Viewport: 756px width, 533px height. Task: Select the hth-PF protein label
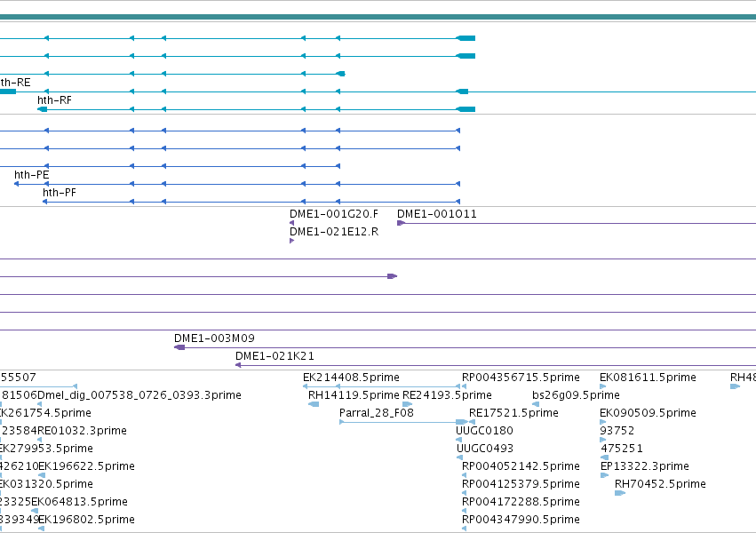click(x=60, y=192)
